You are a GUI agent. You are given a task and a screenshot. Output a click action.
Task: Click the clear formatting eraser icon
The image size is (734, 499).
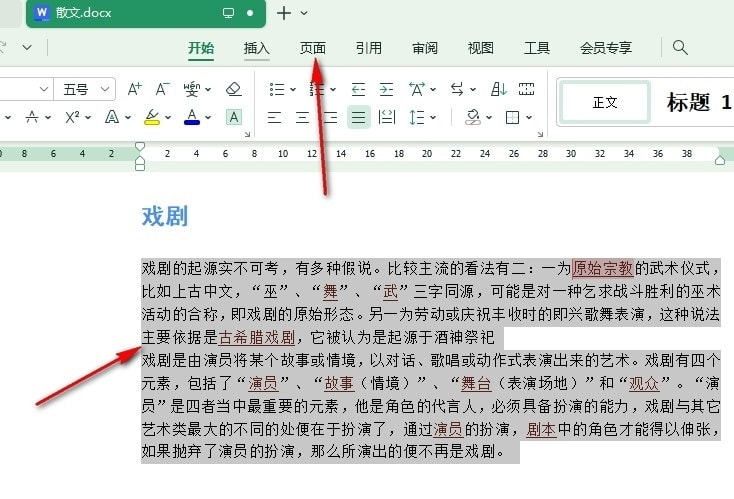tap(234, 89)
